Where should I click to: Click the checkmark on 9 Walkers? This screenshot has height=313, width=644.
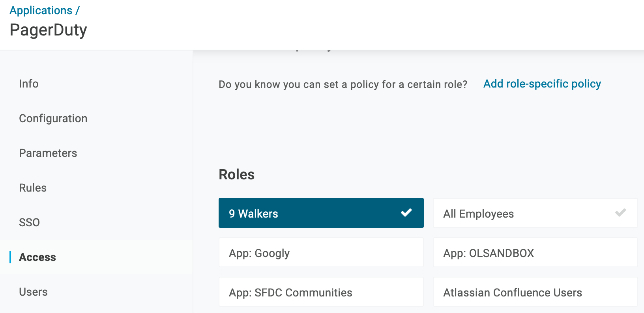(x=406, y=213)
